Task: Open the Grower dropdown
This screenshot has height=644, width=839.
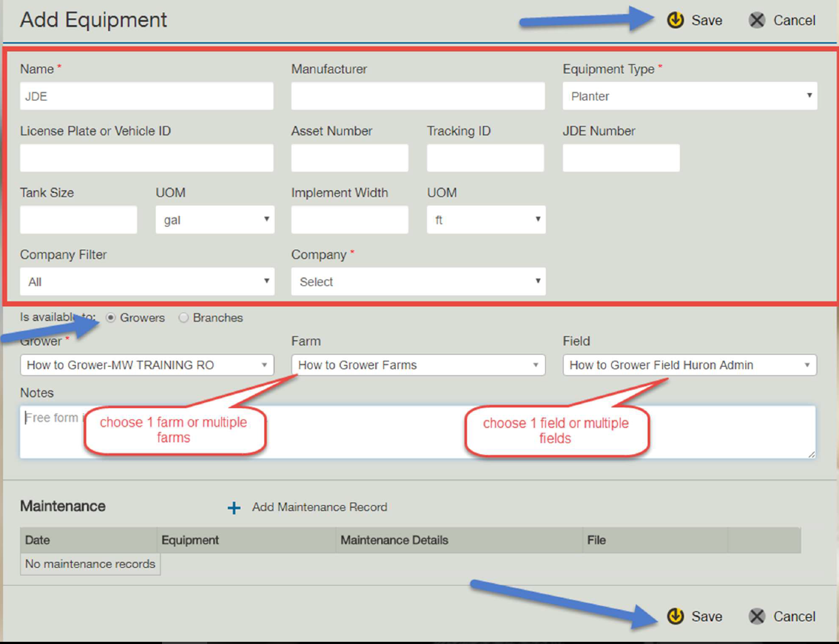Action: [x=147, y=365]
